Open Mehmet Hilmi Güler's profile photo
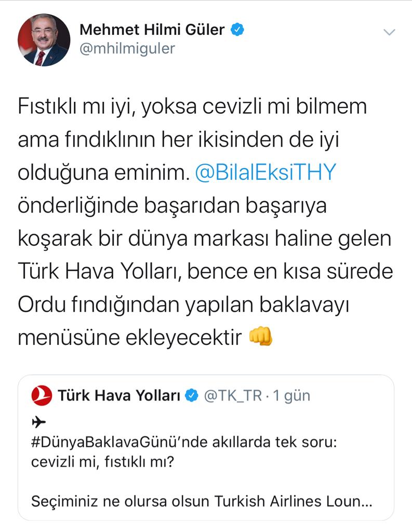The image size is (412, 532). point(44,39)
